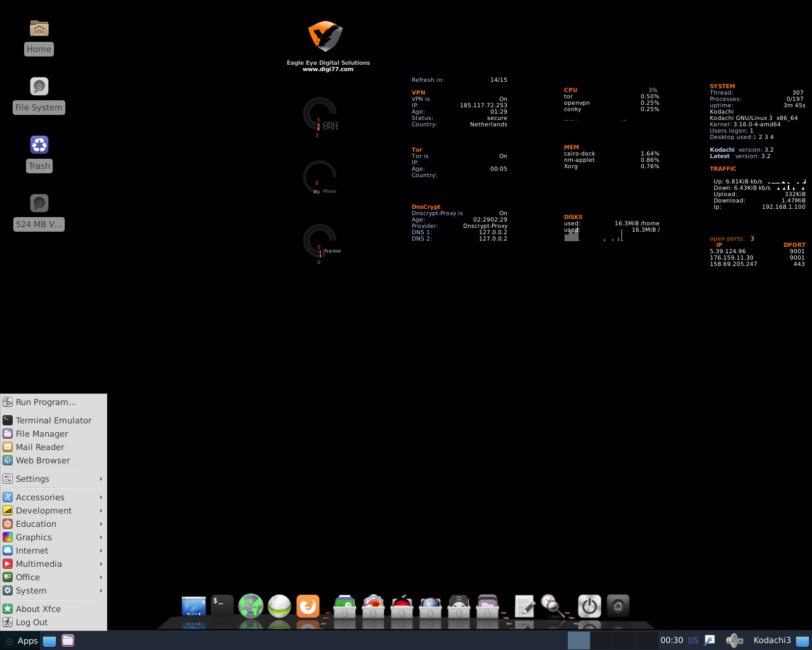Launch the orange Firefox dock icon
The width and height of the screenshot is (812, 650).
308,606
